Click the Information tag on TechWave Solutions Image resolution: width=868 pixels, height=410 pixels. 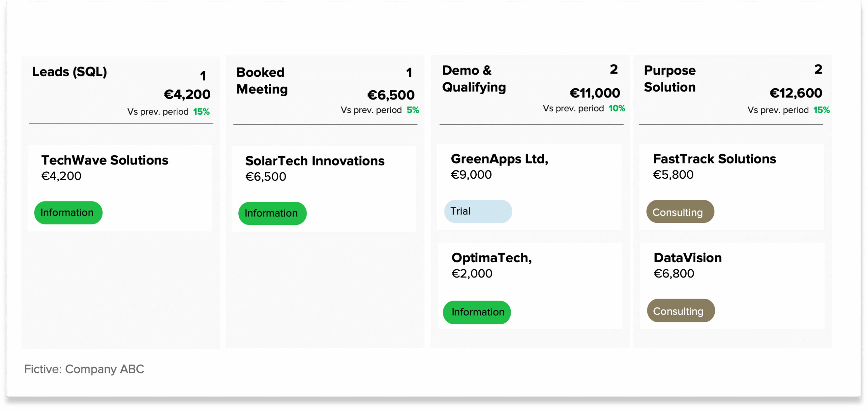click(68, 213)
